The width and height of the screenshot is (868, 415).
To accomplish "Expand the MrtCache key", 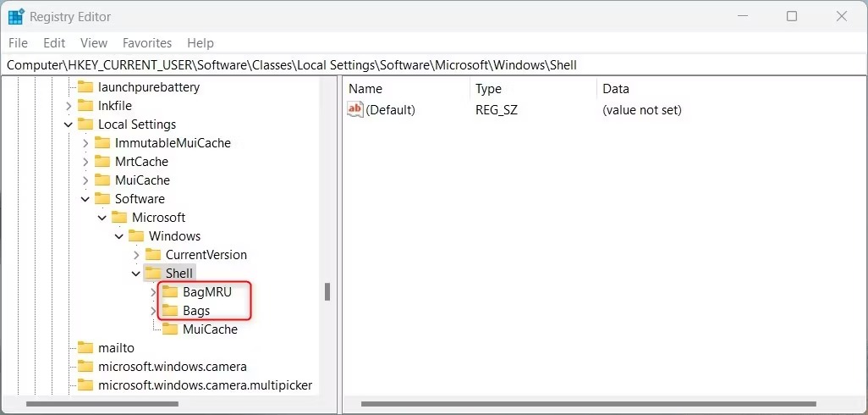I will [85, 162].
